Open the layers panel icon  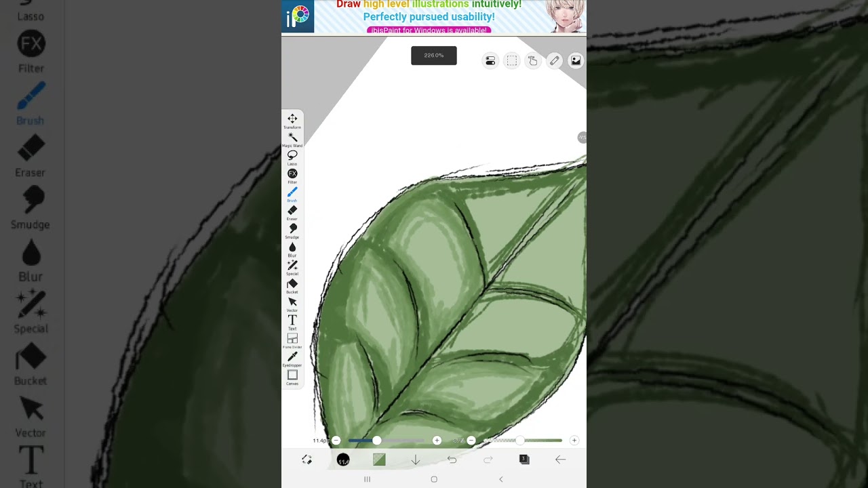pyautogui.click(x=524, y=460)
